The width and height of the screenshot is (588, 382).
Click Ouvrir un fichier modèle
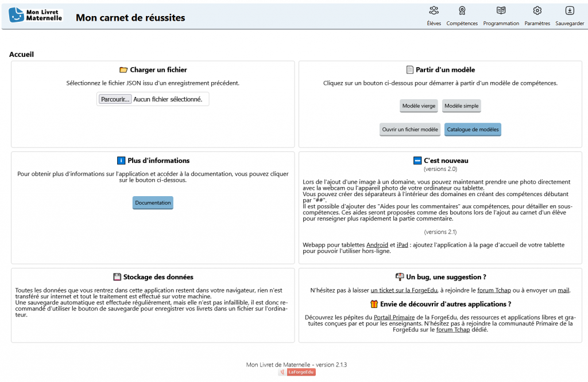pyautogui.click(x=410, y=130)
